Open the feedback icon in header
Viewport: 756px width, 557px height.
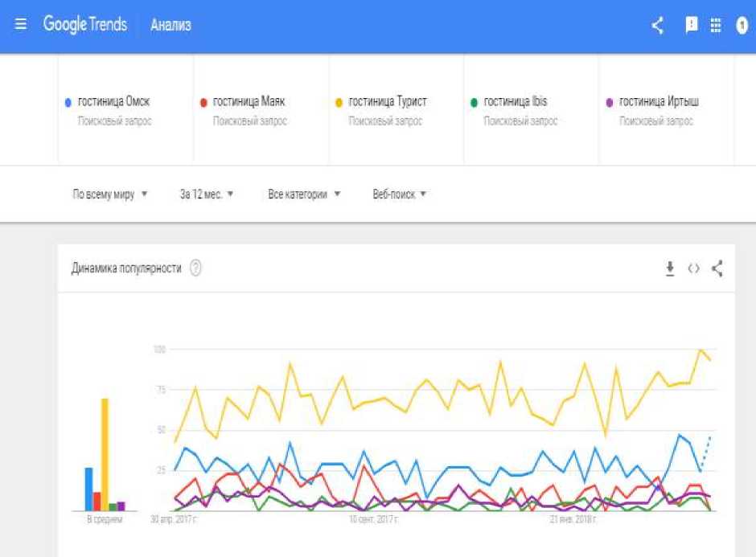(x=691, y=26)
